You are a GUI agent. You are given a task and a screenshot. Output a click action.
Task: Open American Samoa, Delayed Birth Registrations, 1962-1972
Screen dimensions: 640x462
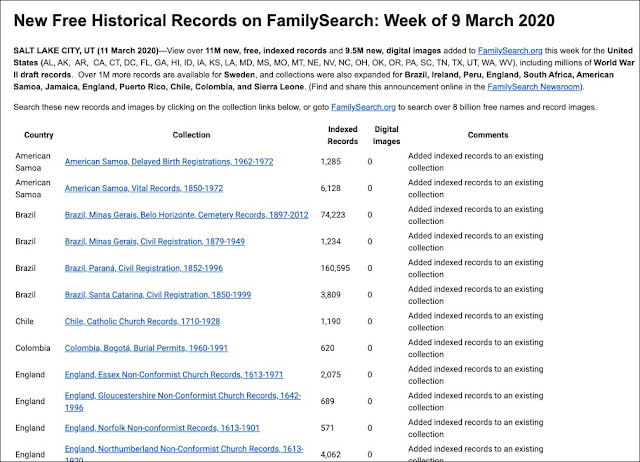(169, 162)
